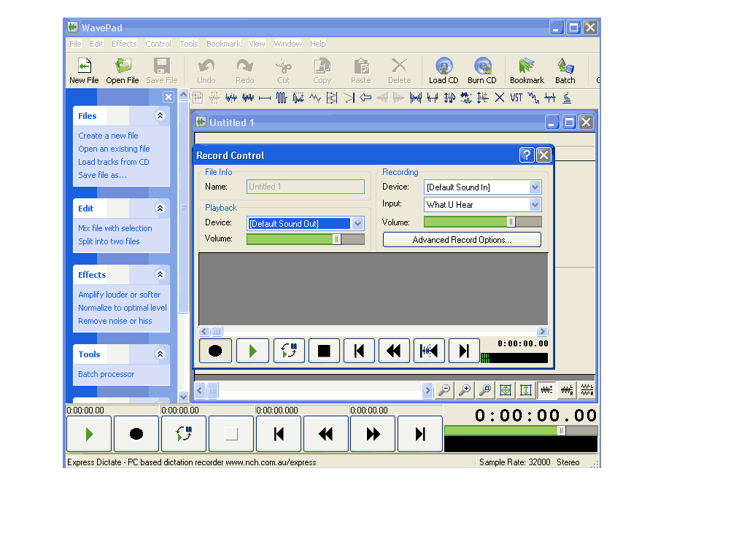The image size is (747, 560).
Task: Open the Batch converter icon
Action: click(565, 71)
